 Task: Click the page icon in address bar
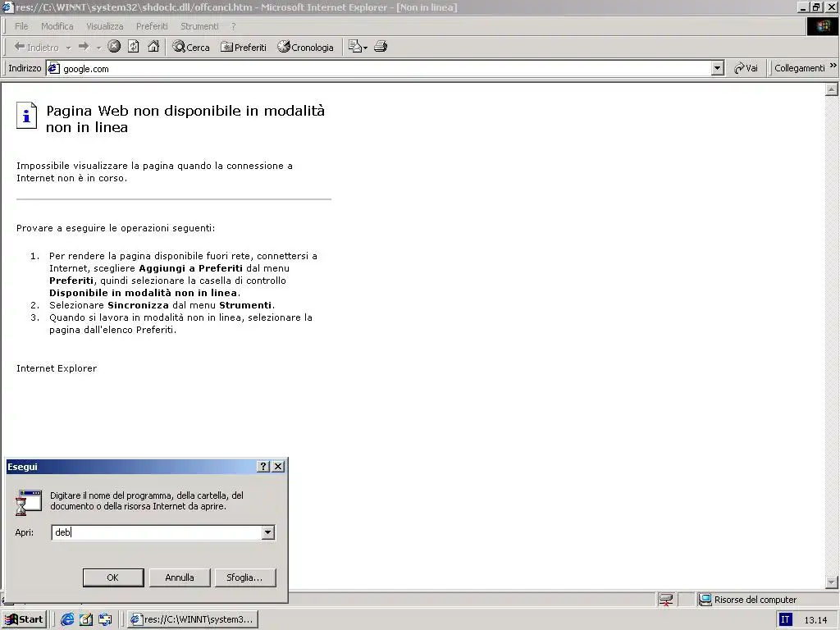53,68
